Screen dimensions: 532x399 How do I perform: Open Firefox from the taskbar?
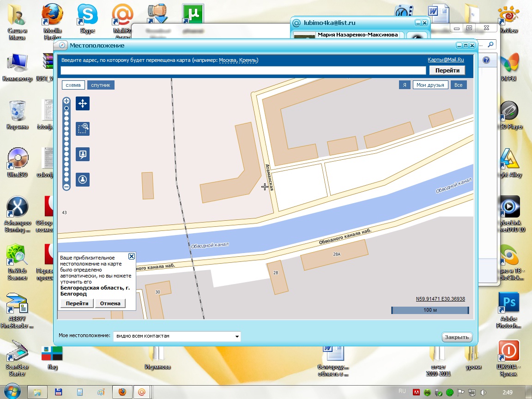[x=122, y=392]
